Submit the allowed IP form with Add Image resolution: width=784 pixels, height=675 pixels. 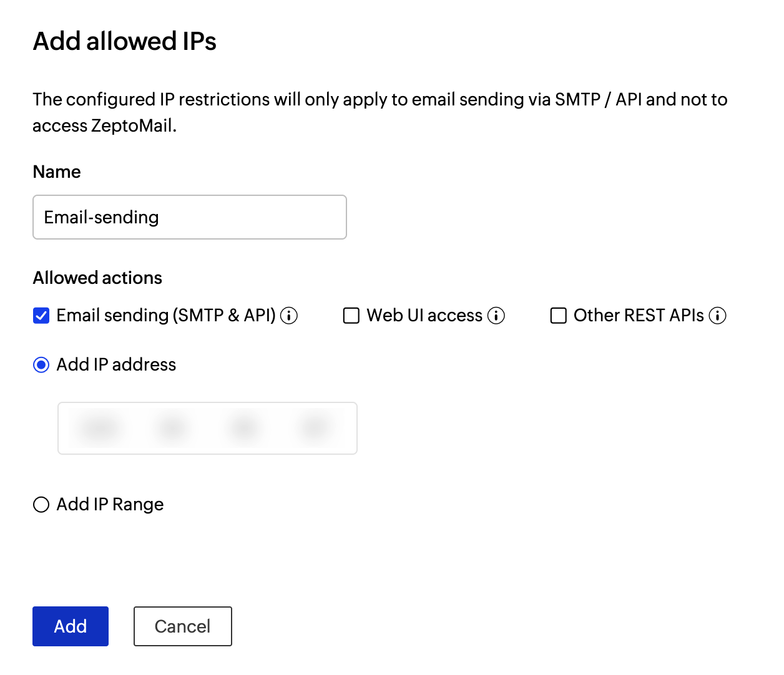tap(70, 626)
